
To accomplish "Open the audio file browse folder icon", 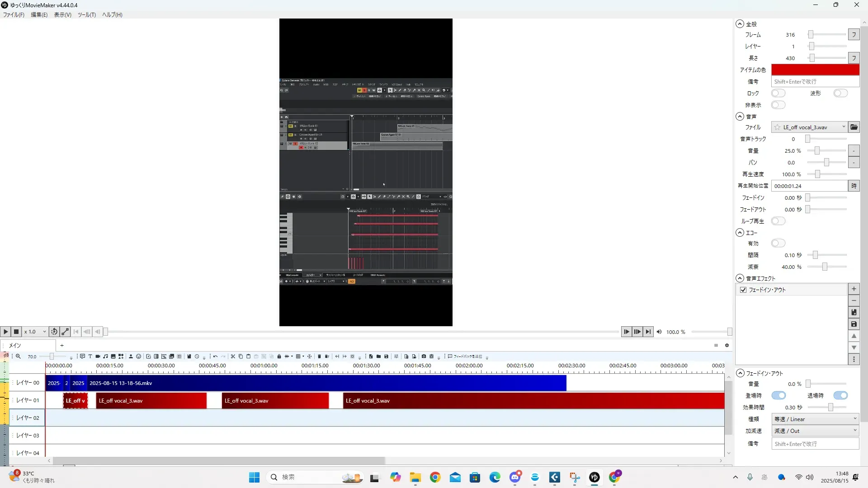I will point(854,127).
